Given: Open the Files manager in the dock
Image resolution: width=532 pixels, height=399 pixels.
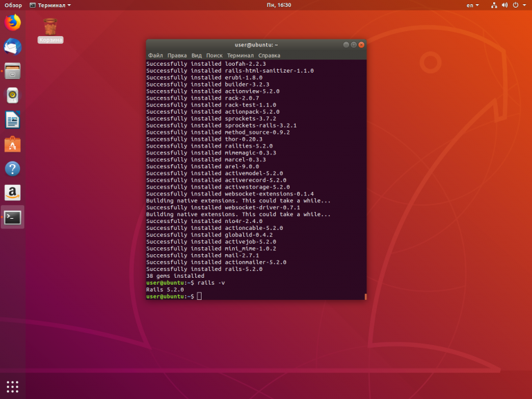Looking at the screenshot, I should 12,71.
